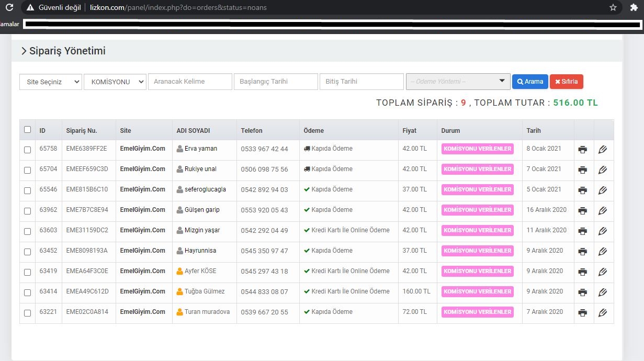Image resolution: width=644 pixels, height=361 pixels.
Task: Click KOMİSYONU VERİLENLER badge for order 63414
Action: [478, 291]
